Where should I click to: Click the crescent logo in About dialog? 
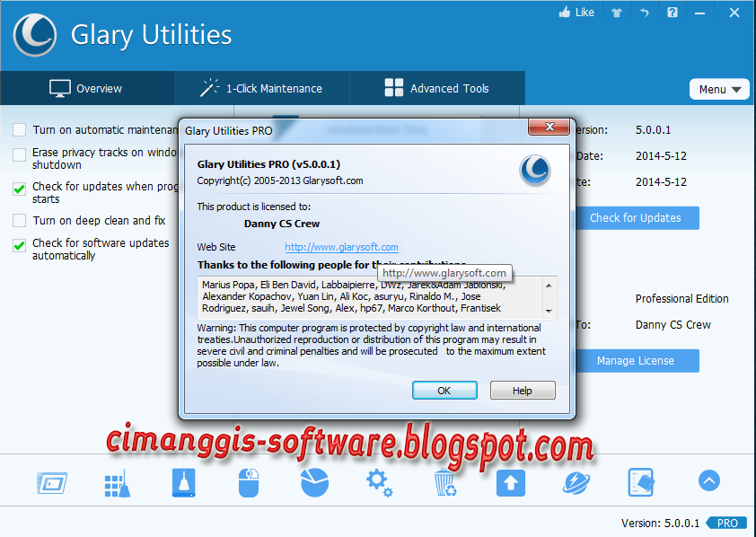pos(535,170)
